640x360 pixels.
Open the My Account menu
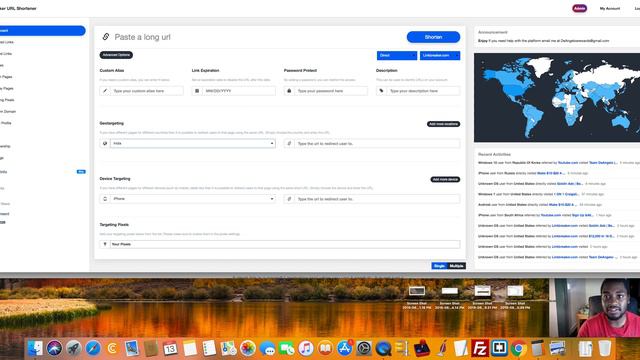tap(610, 8)
